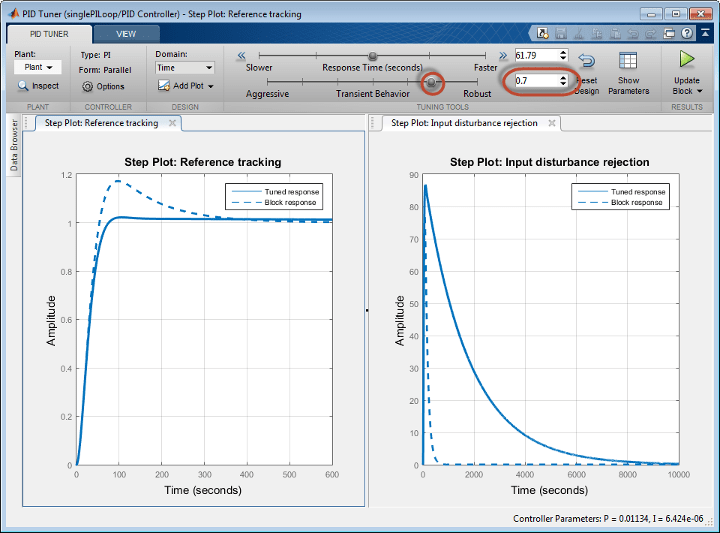The width and height of the screenshot is (720, 533).
Task: Click the redo arrow in quick access toolbar
Action: pos(651,33)
